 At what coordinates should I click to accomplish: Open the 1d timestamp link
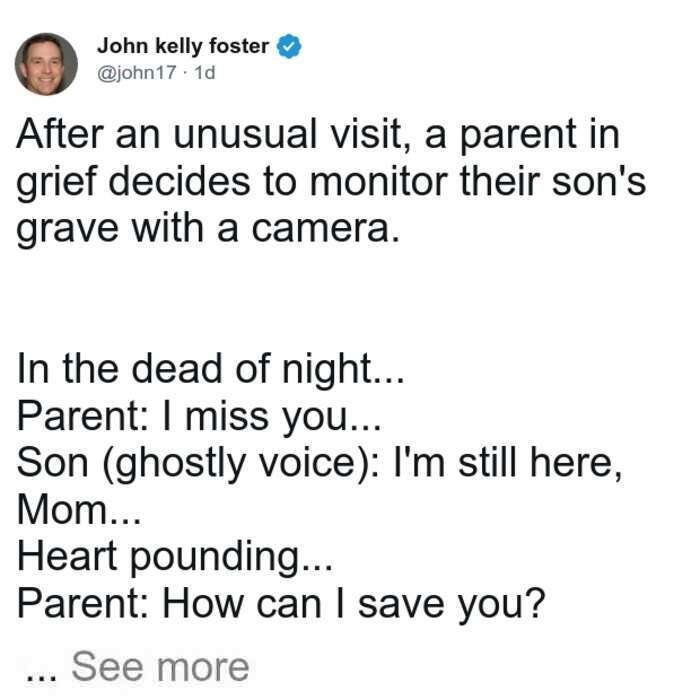coord(205,73)
